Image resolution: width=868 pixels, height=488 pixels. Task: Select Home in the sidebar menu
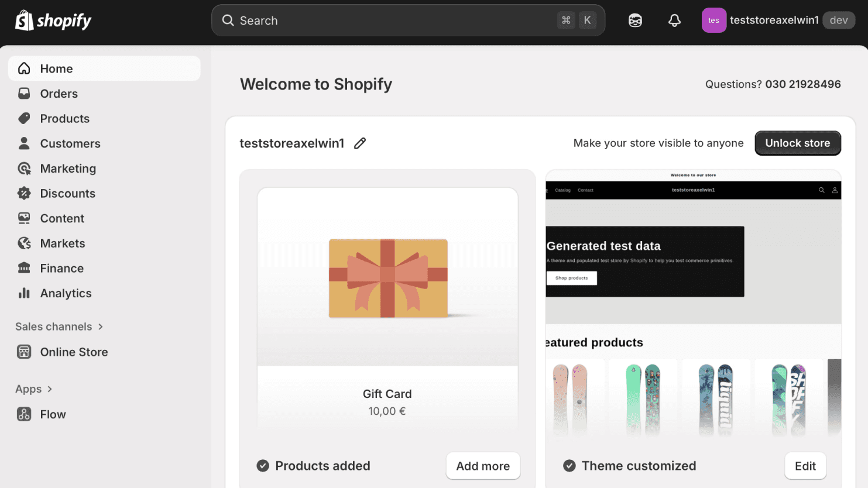pyautogui.click(x=56, y=68)
